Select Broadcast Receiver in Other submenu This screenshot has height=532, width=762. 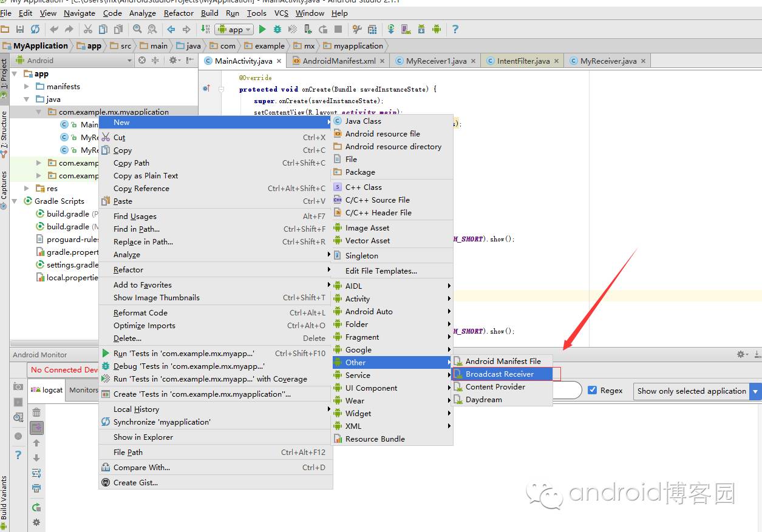click(502, 374)
